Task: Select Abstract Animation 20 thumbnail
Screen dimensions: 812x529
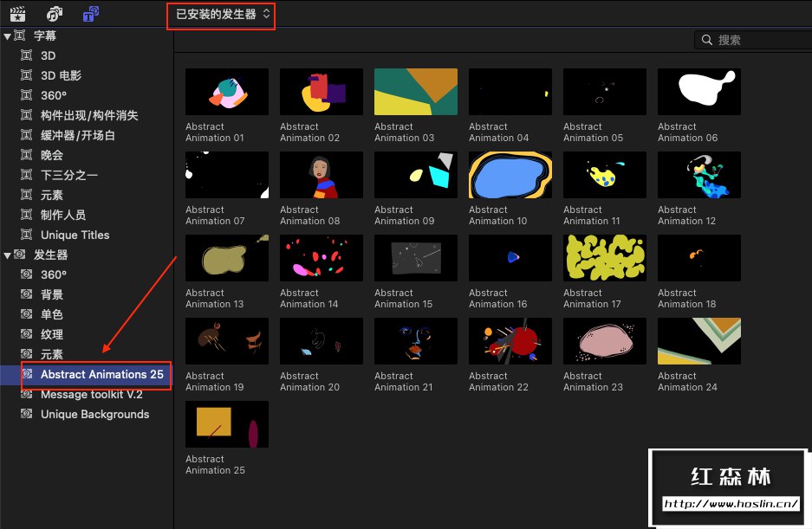Action: [x=321, y=341]
